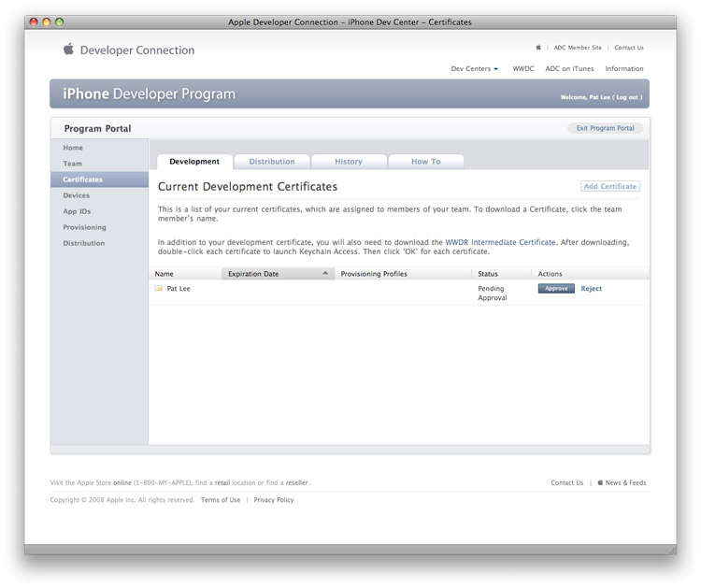Open Privacy Policy
Screen dimensions: 701x588
click(x=274, y=499)
